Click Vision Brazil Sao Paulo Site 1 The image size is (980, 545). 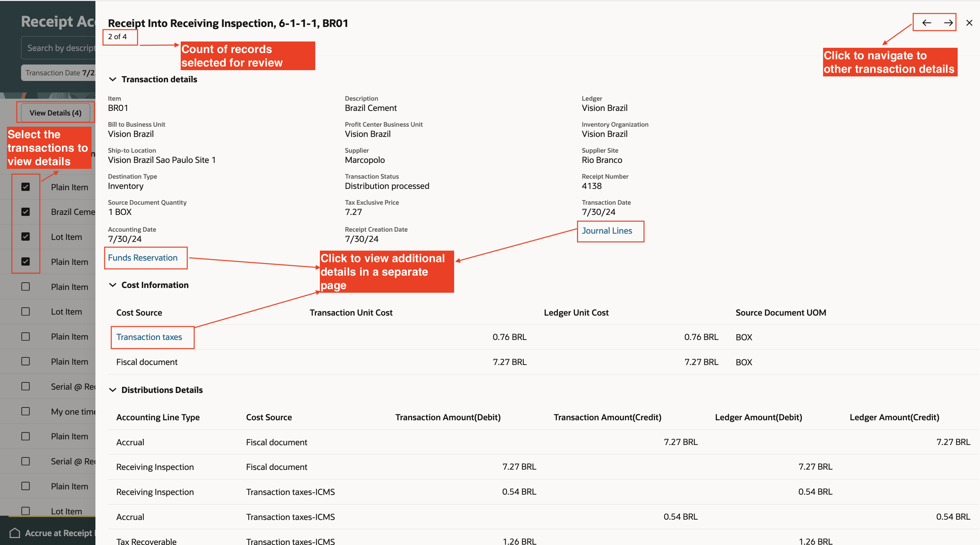162,160
